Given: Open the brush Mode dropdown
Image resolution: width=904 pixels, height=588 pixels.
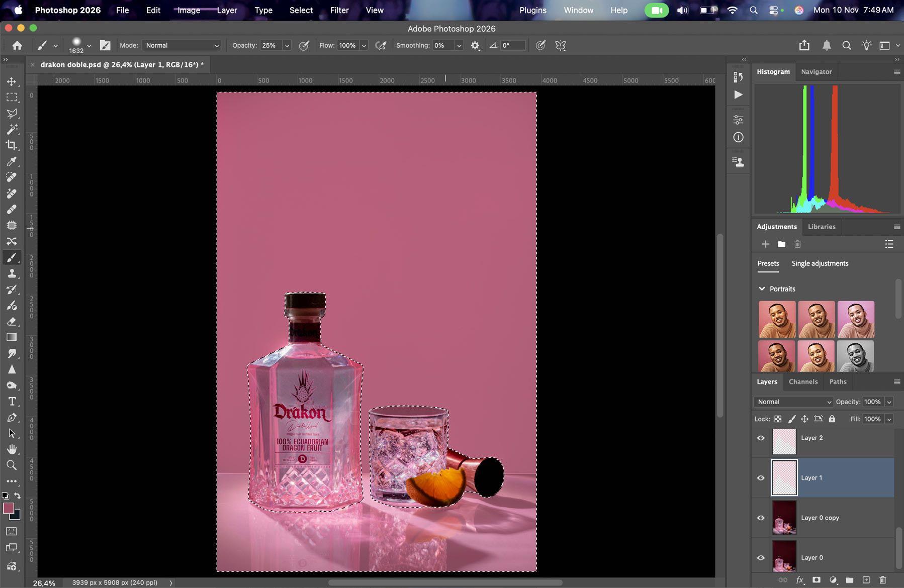Looking at the screenshot, I should [182, 46].
